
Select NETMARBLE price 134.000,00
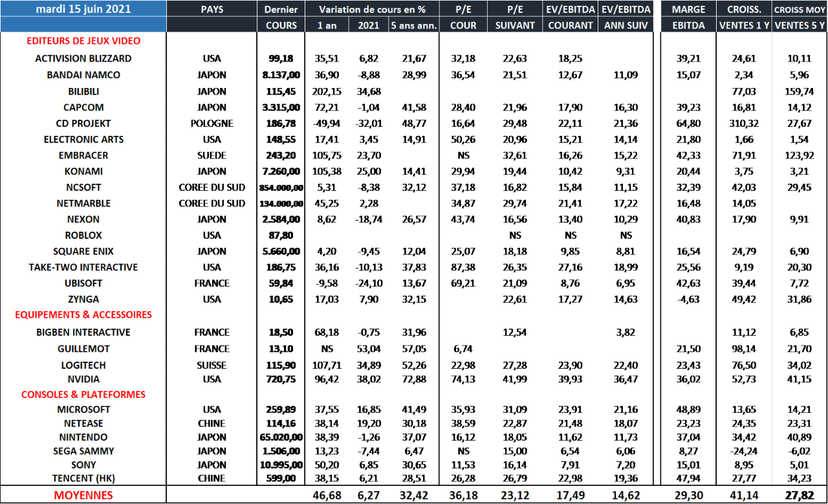click(x=281, y=204)
